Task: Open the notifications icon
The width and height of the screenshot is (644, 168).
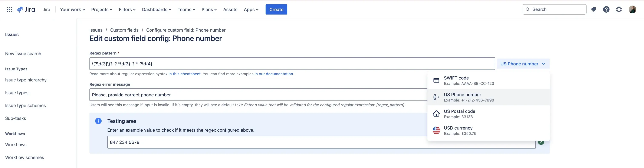Action: [x=594, y=10]
